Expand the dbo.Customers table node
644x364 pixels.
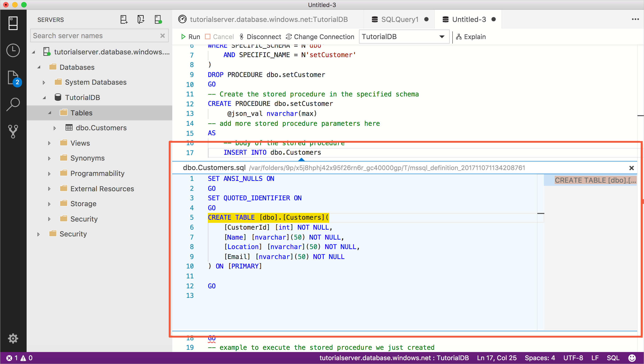coord(52,128)
